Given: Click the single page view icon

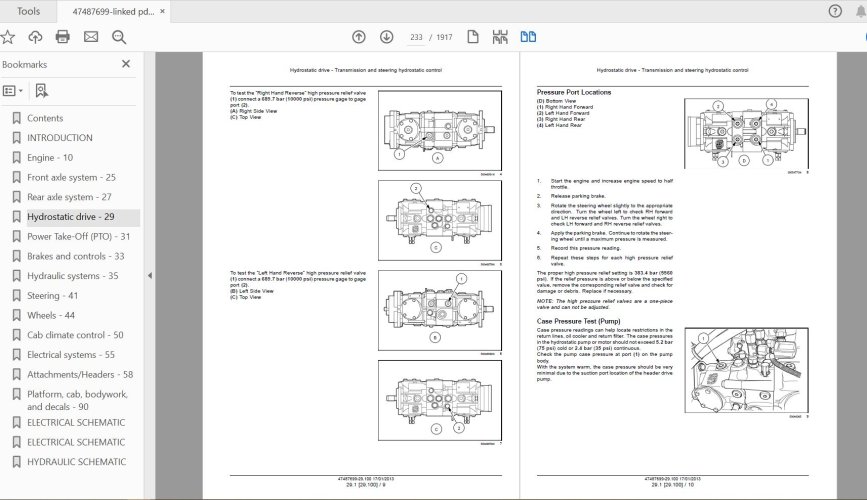Looking at the screenshot, I should pos(473,37).
